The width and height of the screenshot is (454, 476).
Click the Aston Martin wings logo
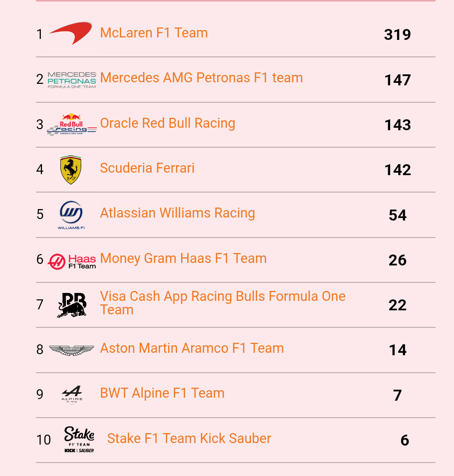72,350
